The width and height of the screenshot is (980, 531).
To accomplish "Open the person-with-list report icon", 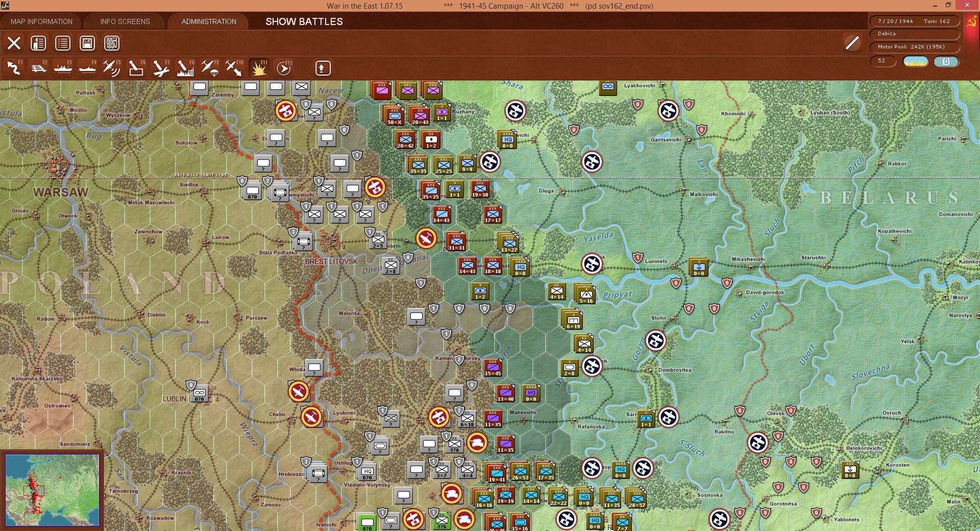I will point(38,43).
